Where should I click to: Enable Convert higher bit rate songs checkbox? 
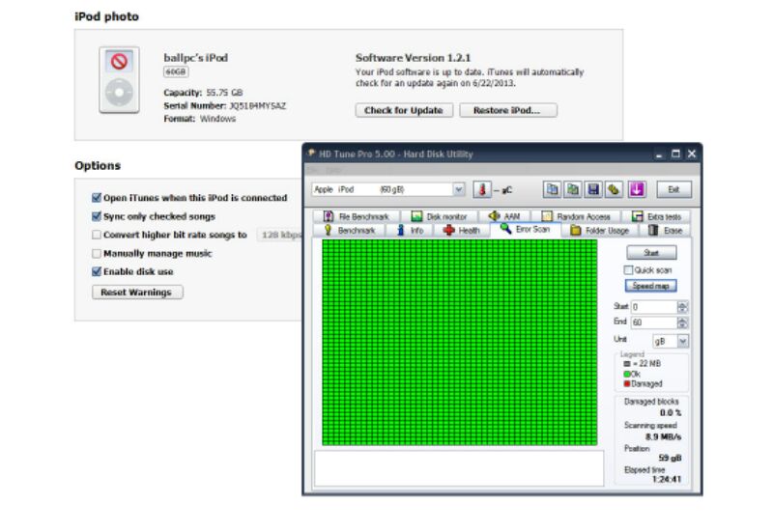[97, 235]
